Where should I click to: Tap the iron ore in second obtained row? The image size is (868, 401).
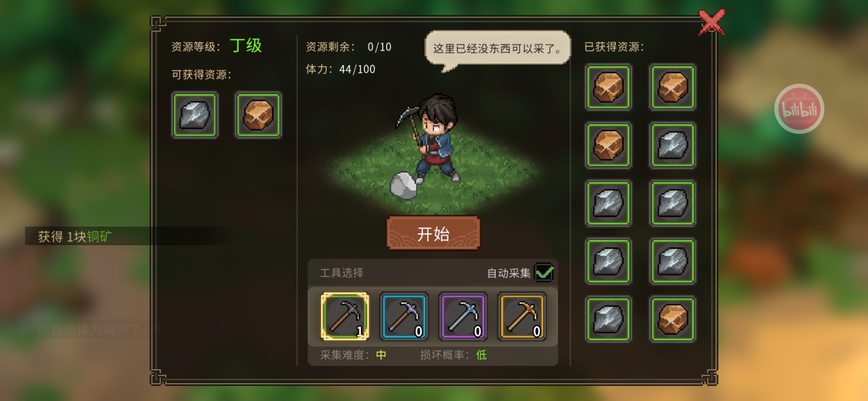click(x=673, y=145)
